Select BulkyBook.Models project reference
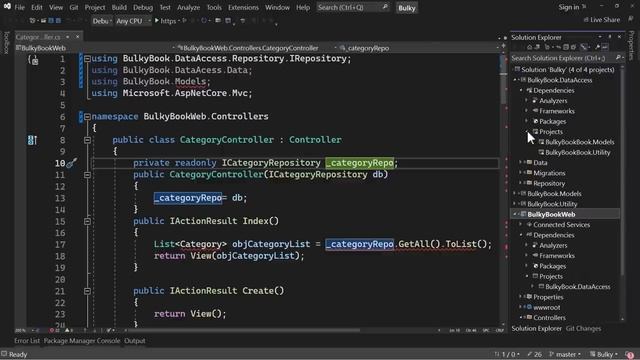 point(579,142)
